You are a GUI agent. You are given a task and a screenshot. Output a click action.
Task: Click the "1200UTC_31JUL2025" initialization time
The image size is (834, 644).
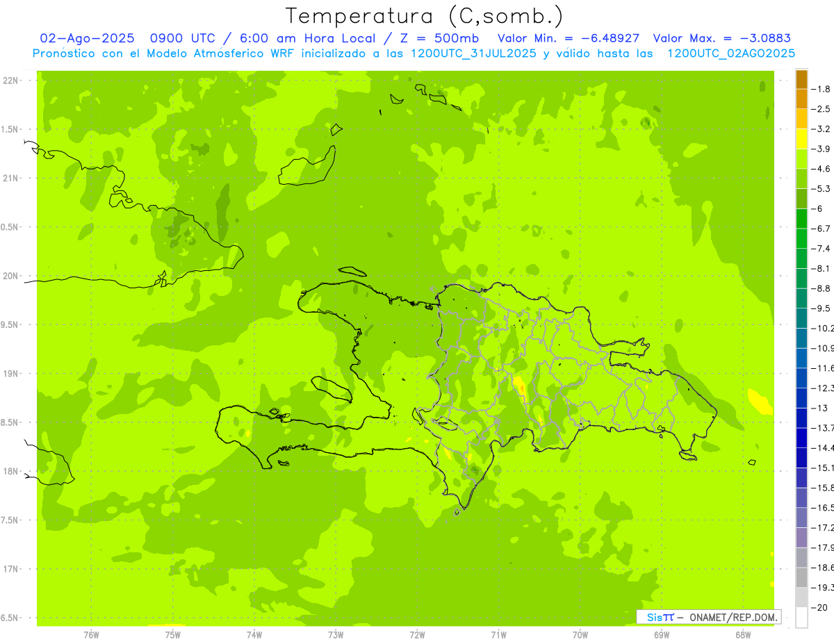(x=473, y=53)
